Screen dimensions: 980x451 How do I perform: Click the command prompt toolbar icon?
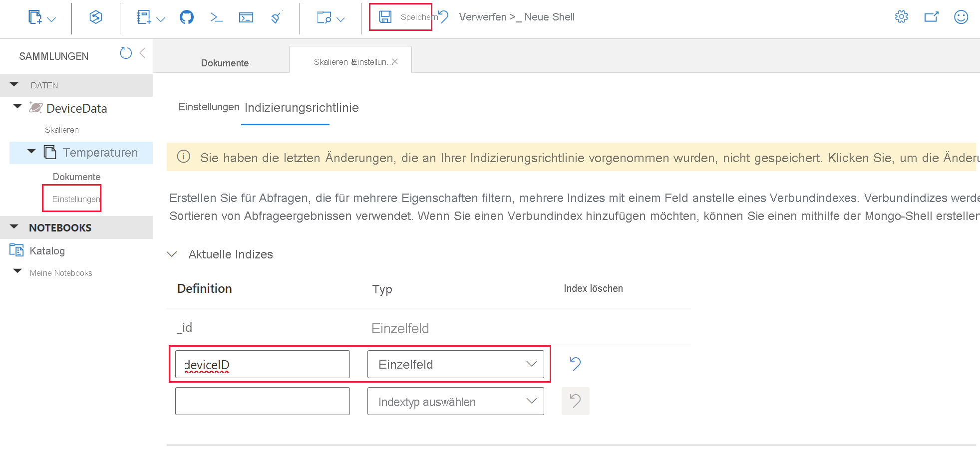point(246,17)
